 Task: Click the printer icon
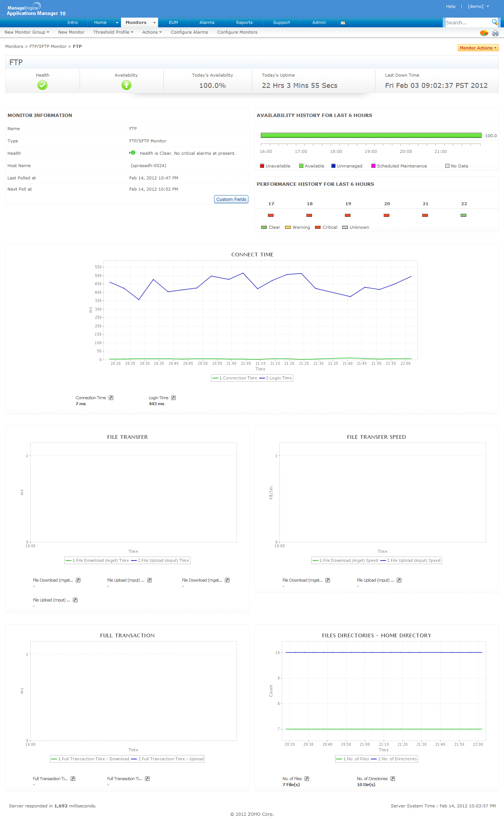coord(495,33)
